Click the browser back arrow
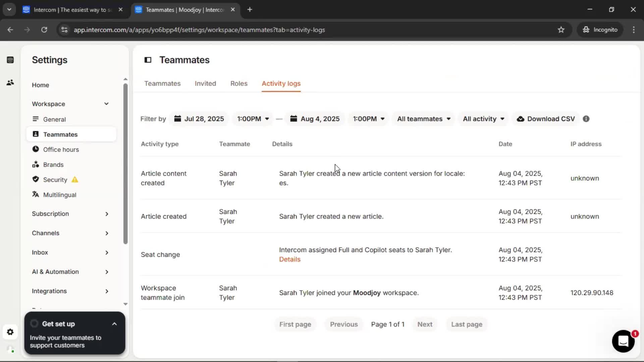 (x=10, y=30)
